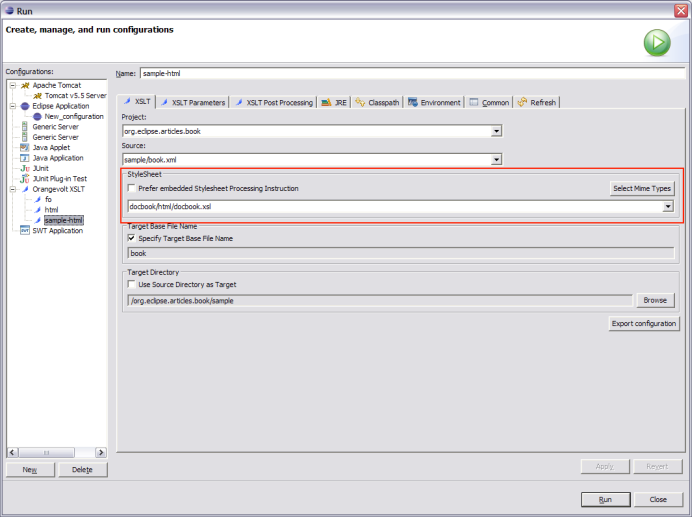Click the Delete button
This screenshot has width=692, height=517.
83,470
